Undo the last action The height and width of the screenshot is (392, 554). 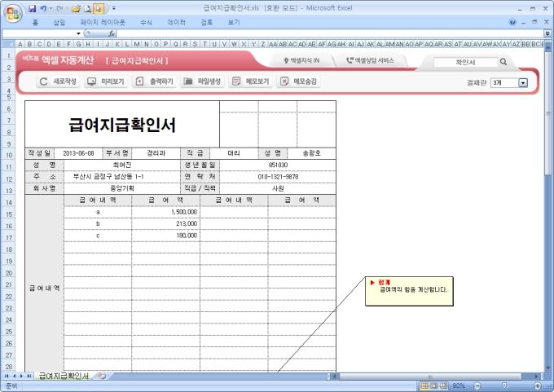pyautogui.click(x=43, y=8)
